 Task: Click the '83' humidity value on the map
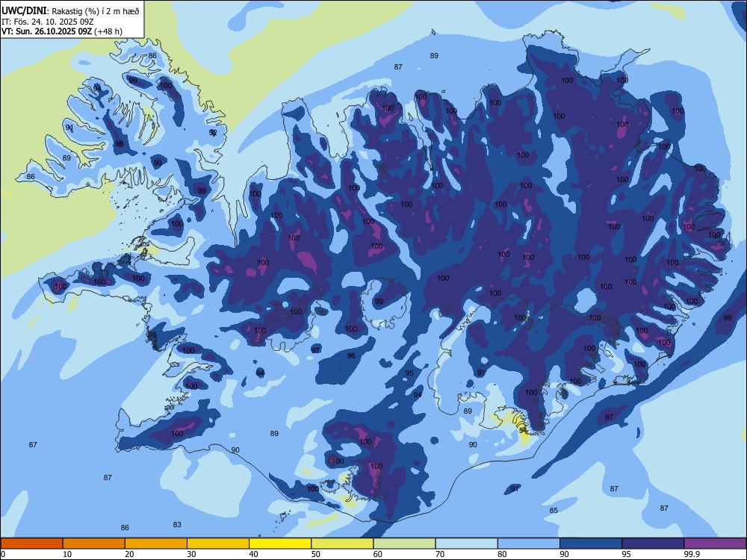click(x=177, y=524)
